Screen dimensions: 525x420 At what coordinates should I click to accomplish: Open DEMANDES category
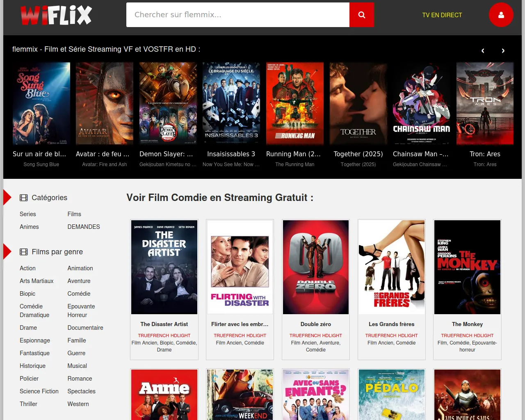click(84, 227)
